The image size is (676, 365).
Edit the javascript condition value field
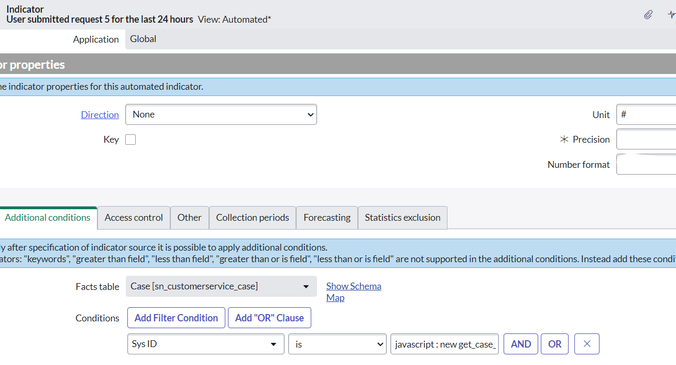444,344
